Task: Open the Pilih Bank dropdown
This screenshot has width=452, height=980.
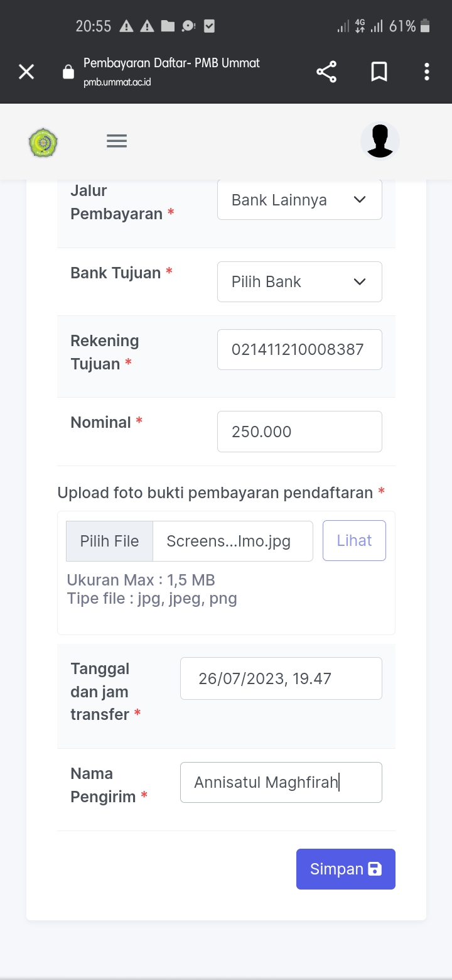Action: point(299,282)
